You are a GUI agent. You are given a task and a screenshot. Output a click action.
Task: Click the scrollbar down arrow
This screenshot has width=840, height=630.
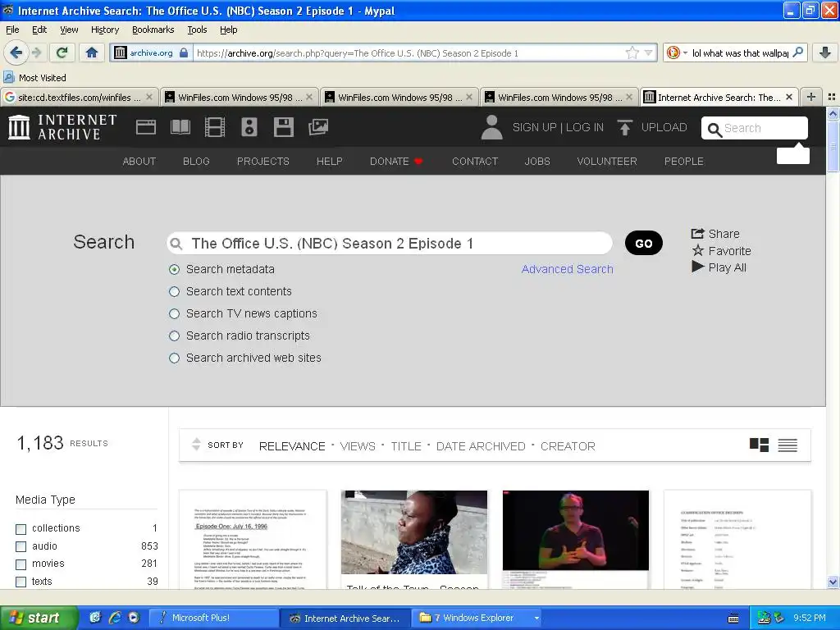[x=833, y=582]
